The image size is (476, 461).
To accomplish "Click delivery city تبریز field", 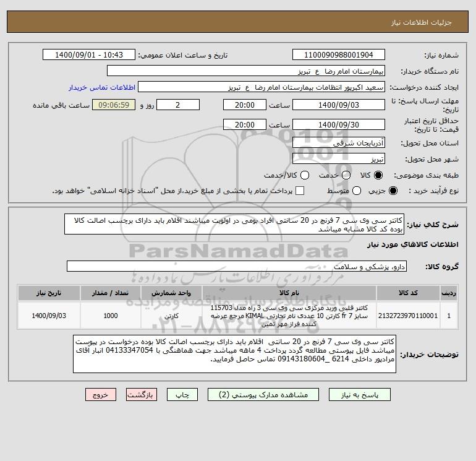I will click(x=339, y=158).
